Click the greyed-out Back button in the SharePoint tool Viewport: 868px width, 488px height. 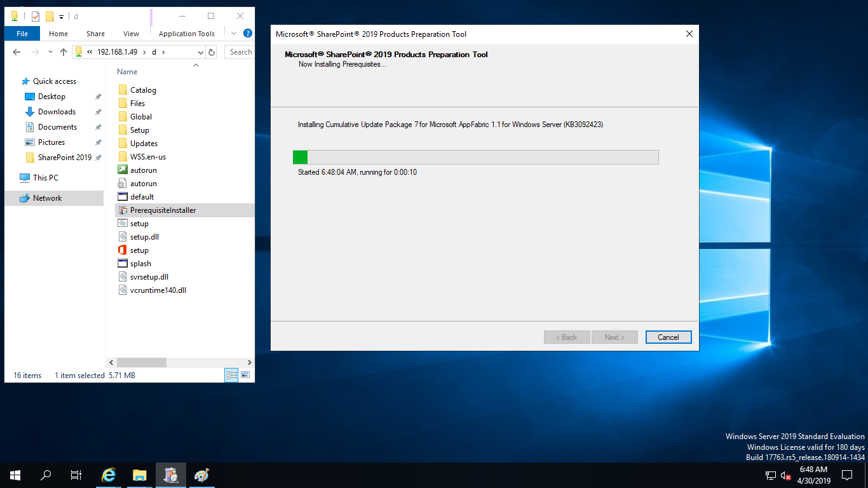click(567, 337)
